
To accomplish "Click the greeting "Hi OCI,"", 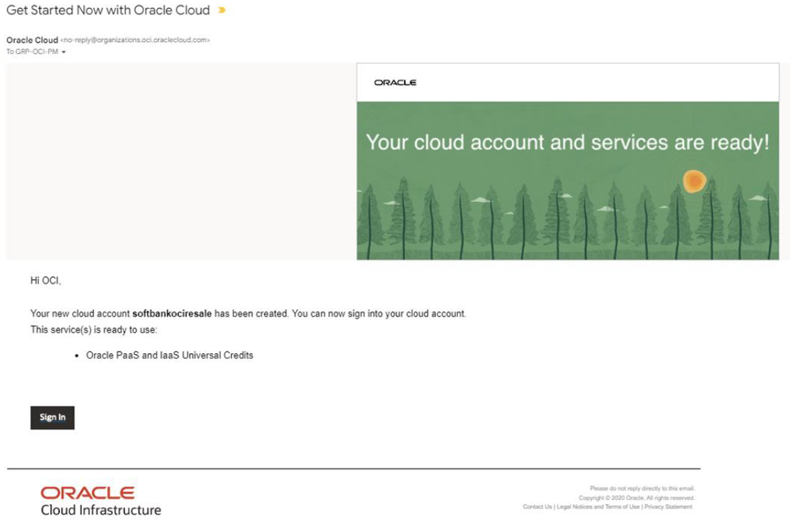I will tap(45, 281).
